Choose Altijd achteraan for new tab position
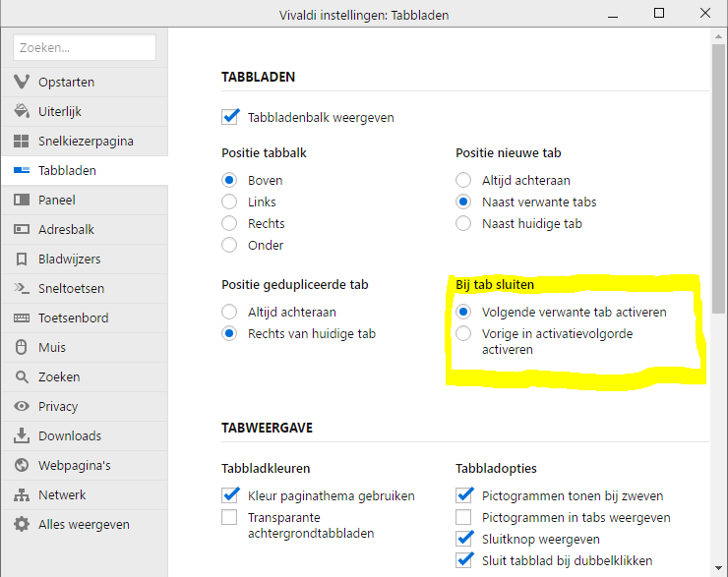The width and height of the screenshot is (728, 577). (x=463, y=180)
